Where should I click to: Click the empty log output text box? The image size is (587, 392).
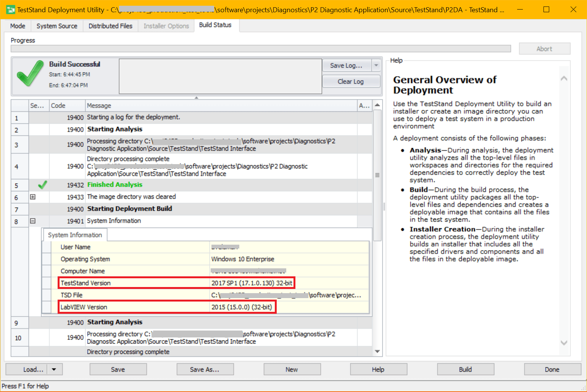[221, 76]
